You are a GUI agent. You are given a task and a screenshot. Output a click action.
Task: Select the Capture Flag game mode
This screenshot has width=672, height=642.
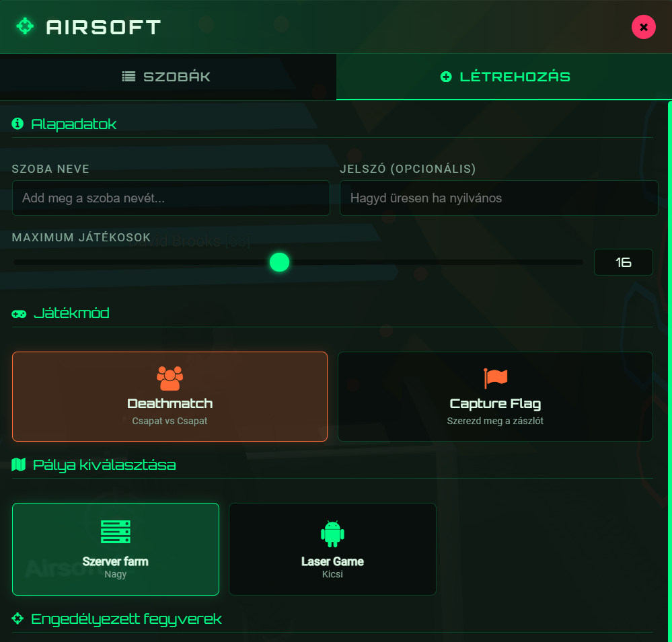coord(495,397)
